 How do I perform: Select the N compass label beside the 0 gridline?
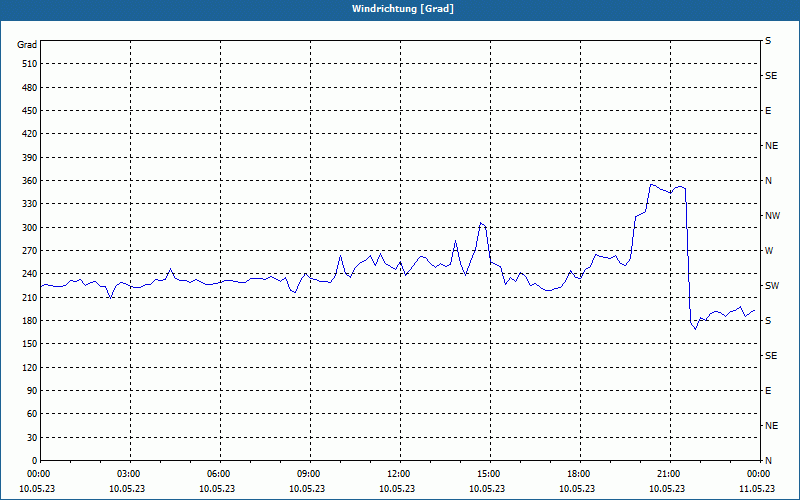click(768, 461)
